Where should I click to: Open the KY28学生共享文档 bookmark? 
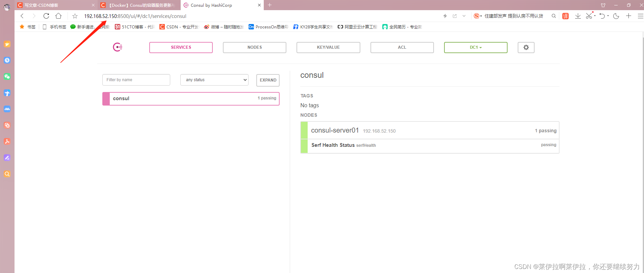coord(313,27)
